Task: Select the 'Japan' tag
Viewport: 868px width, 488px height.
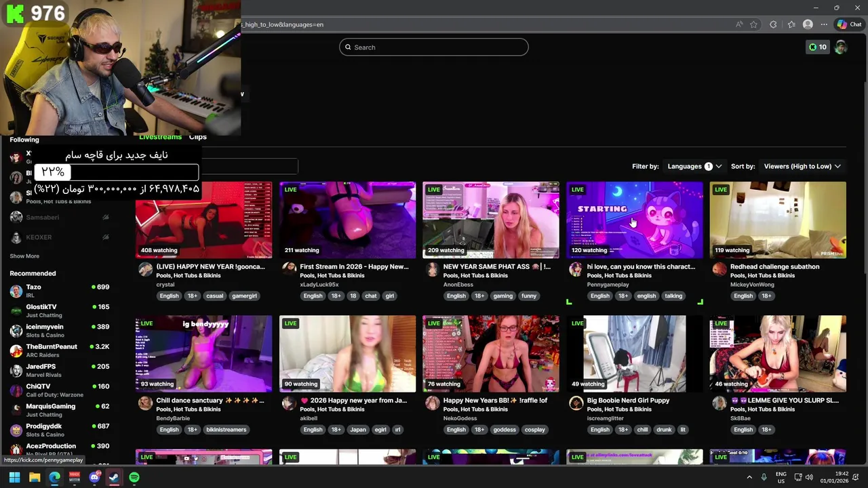Action: tap(358, 430)
